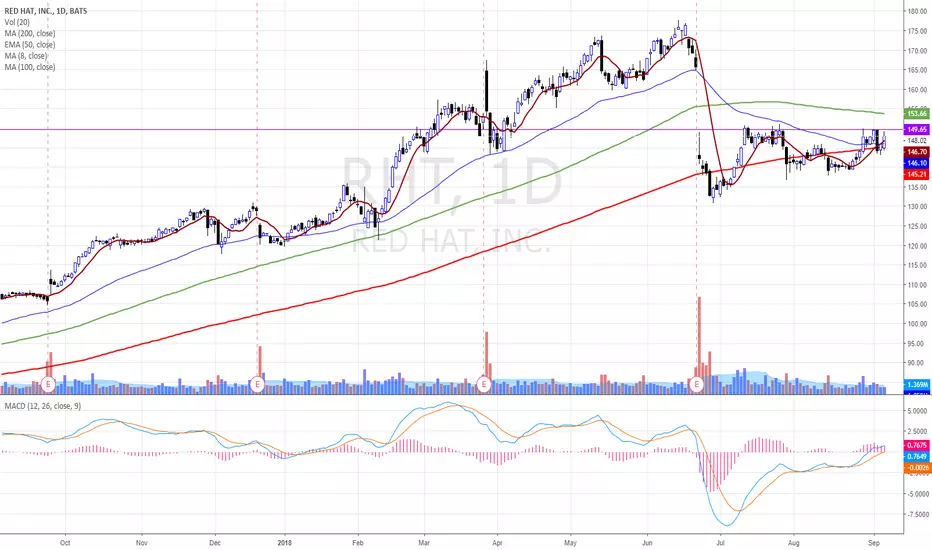Click the -7.5000 MACD axis label
Image resolution: width=932 pixels, height=550 pixels.
[x=918, y=515]
